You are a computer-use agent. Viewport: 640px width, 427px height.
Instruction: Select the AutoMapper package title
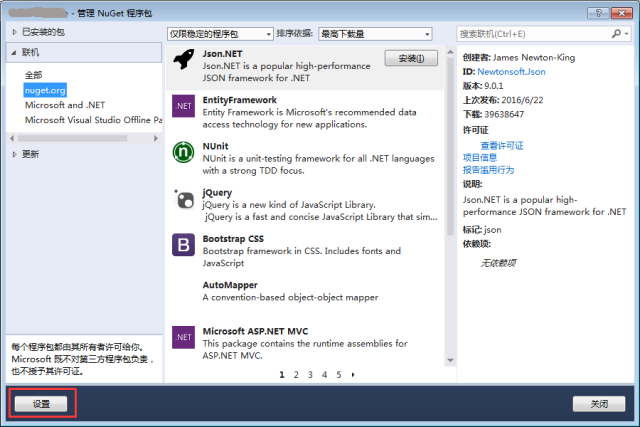(x=230, y=285)
